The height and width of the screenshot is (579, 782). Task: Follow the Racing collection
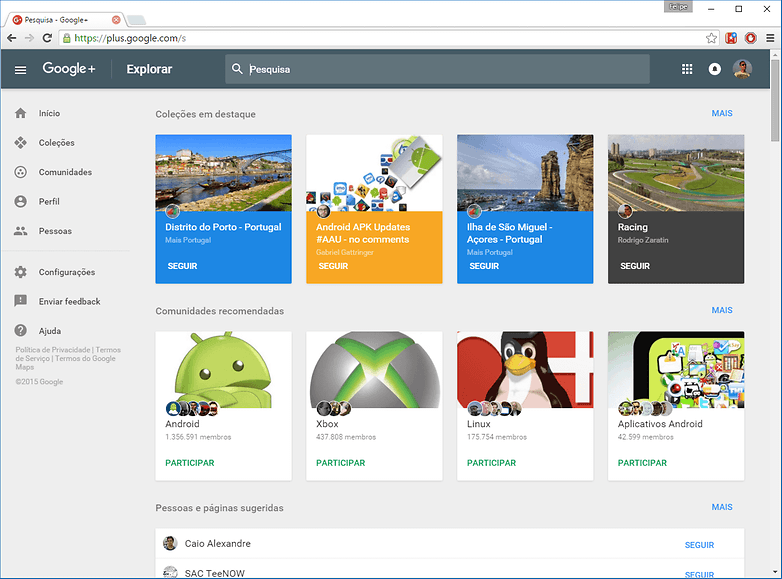pyautogui.click(x=635, y=266)
